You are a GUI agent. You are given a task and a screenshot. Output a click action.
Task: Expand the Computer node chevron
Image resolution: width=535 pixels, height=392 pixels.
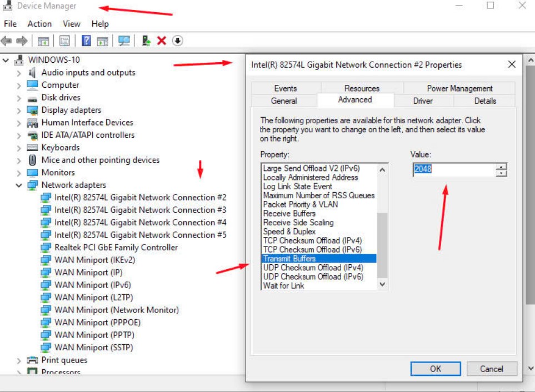coord(19,86)
